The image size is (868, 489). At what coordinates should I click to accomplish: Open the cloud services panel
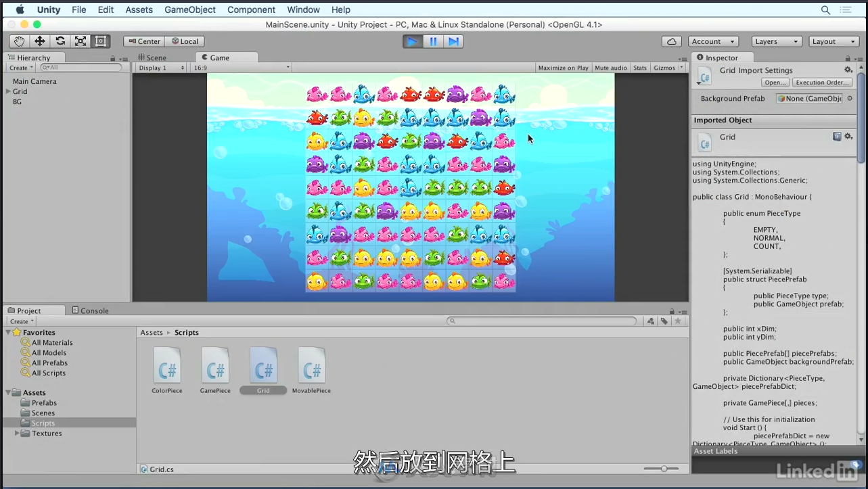click(671, 41)
